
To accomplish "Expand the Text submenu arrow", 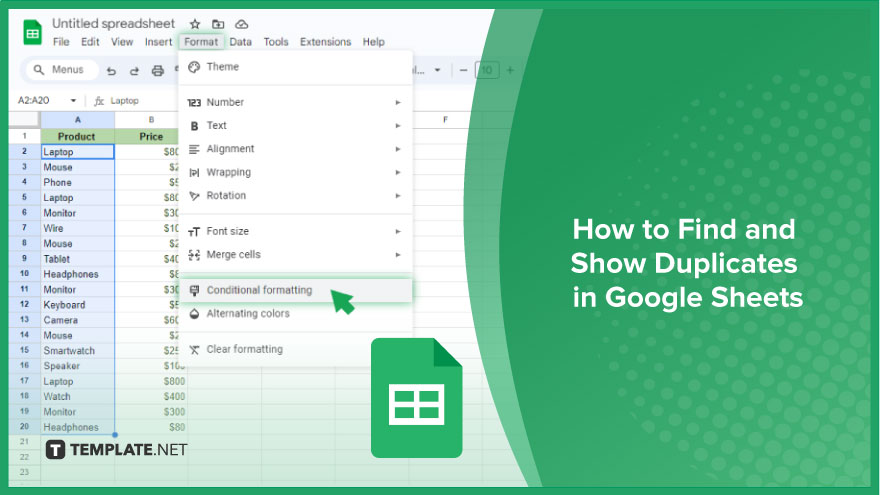I will tap(397, 126).
